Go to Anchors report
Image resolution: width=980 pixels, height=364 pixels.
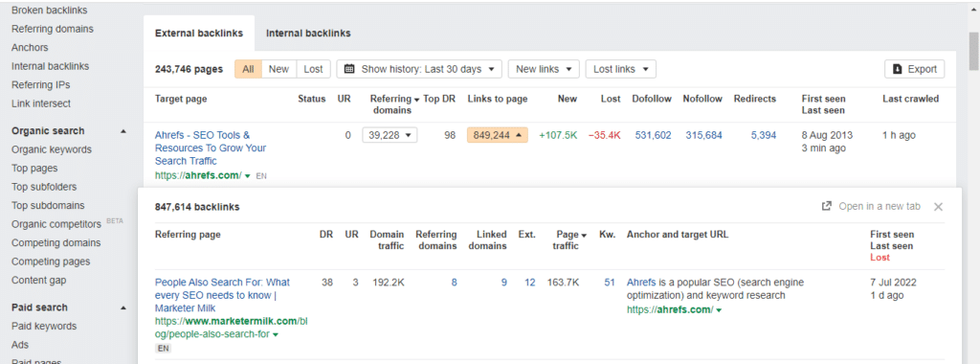pos(30,48)
